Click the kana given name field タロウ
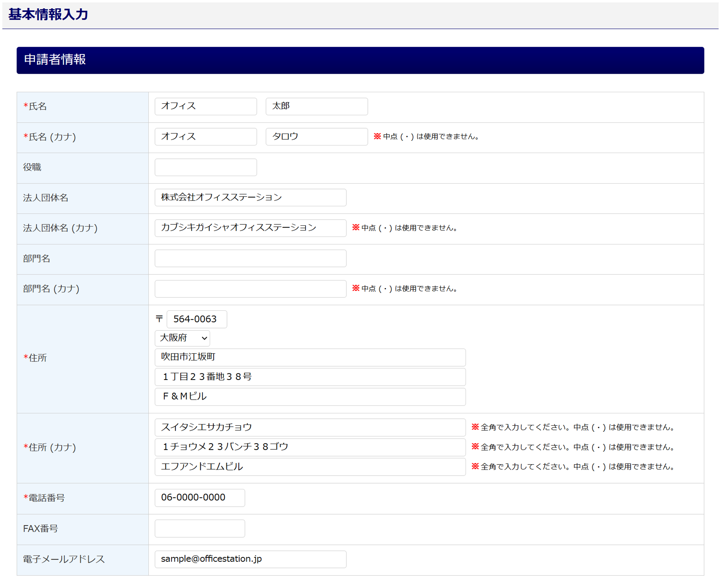The width and height of the screenshot is (721, 588). click(x=316, y=136)
